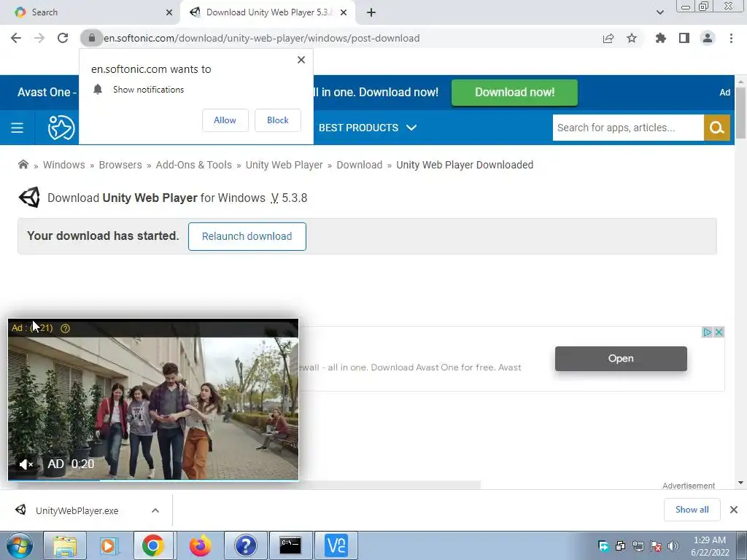Switch to the Search tab

point(90,12)
